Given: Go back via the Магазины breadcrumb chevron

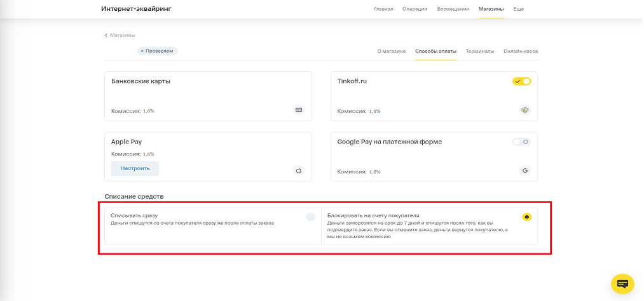Looking at the screenshot, I should (106, 36).
